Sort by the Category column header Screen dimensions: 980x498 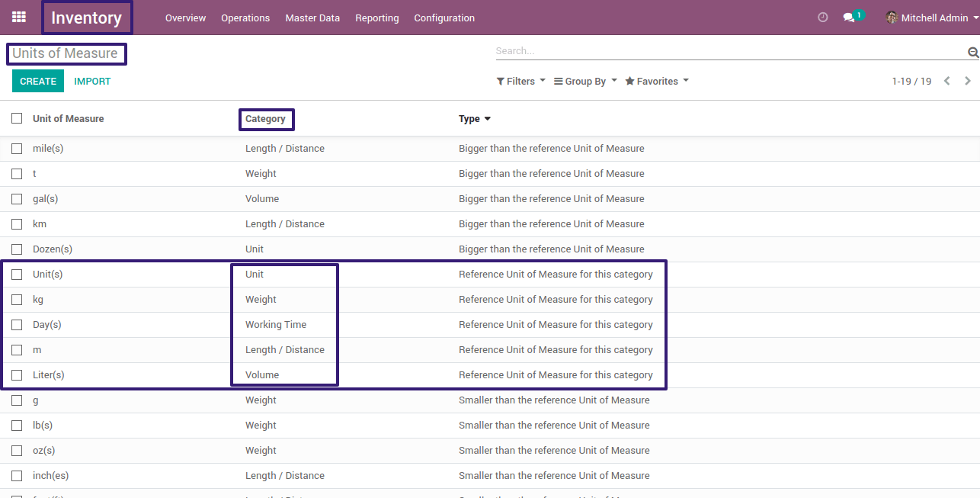coord(265,118)
